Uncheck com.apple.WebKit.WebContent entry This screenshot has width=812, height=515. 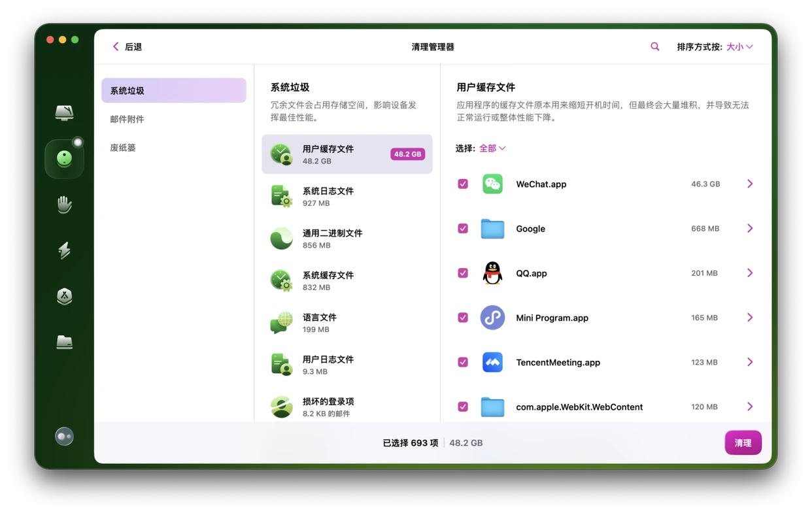pyautogui.click(x=462, y=406)
